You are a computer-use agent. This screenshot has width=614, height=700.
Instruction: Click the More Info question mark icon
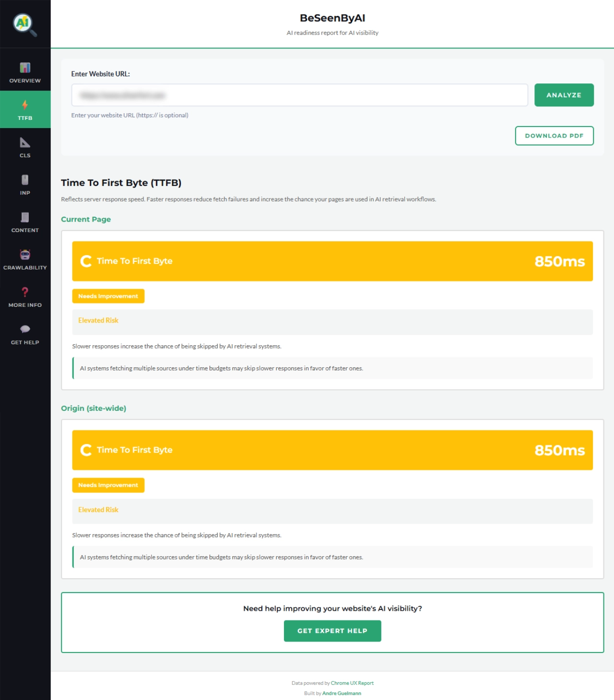pos(24,291)
